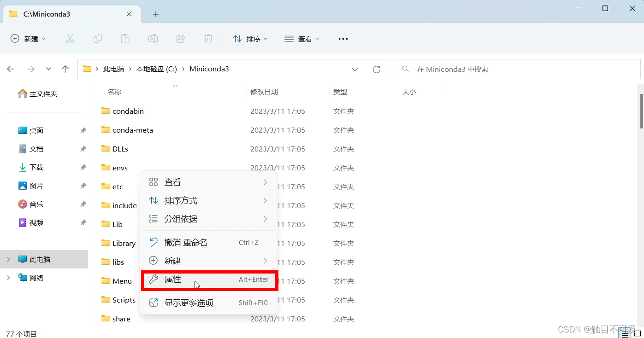
Task: Select the Library folder name
Action: tap(124, 243)
